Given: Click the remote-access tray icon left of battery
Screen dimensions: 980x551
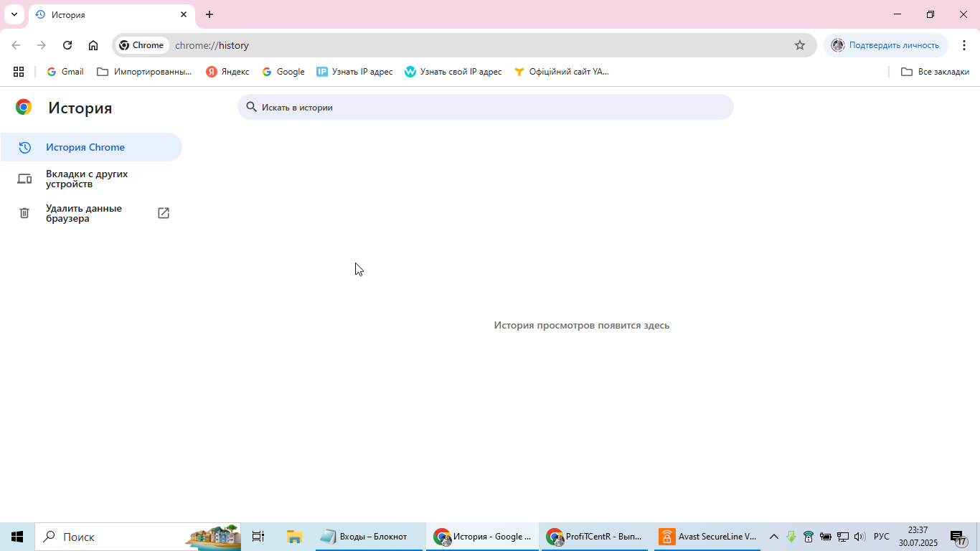Looking at the screenshot, I should click(809, 537).
